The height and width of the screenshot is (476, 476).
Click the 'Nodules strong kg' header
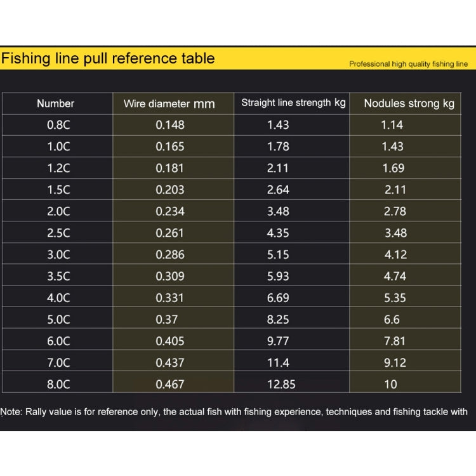[409, 103]
